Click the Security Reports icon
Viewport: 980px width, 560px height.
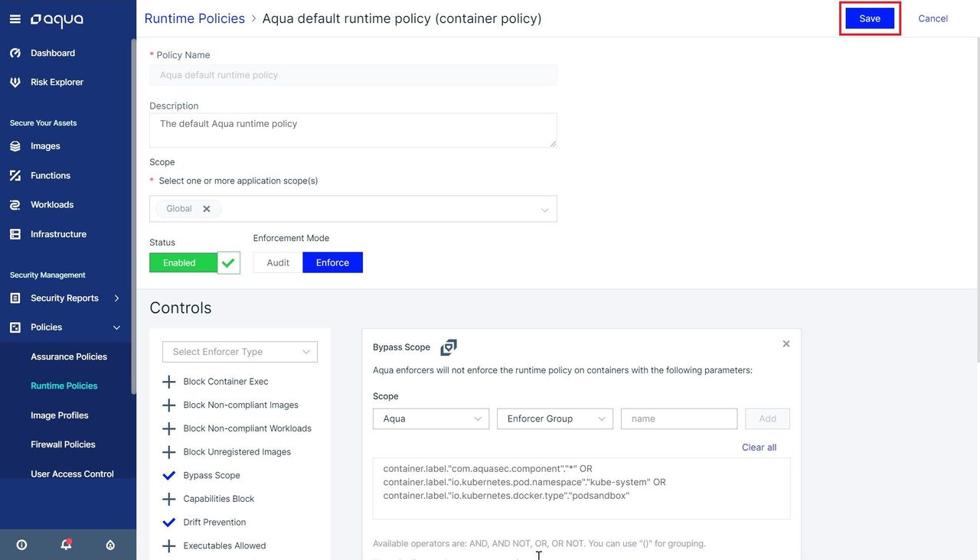pyautogui.click(x=15, y=298)
